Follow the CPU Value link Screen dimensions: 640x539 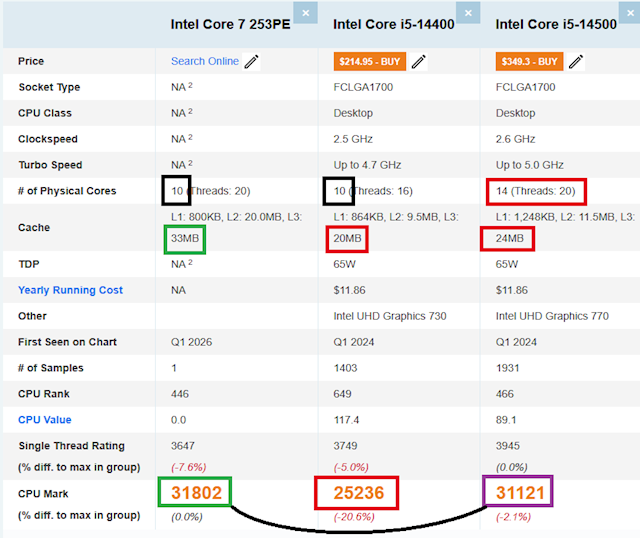tap(44, 420)
